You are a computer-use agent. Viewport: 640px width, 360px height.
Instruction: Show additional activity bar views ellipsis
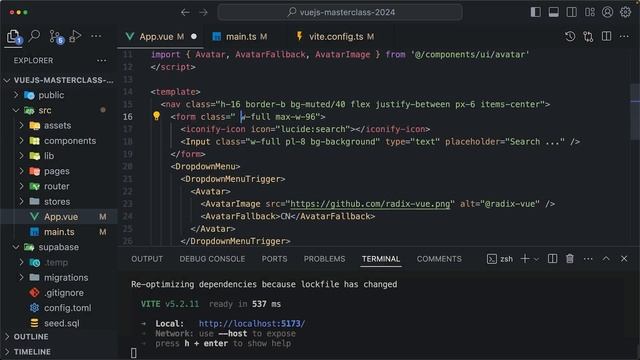96,36
